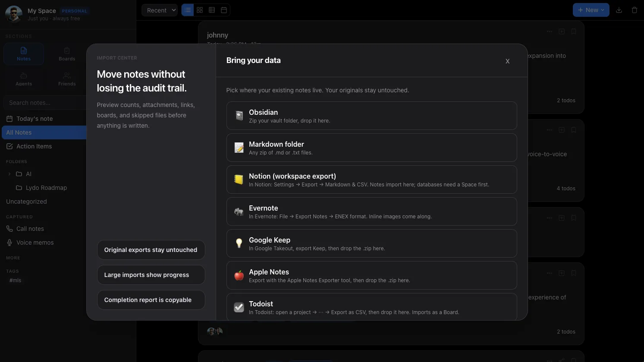This screenshot has width=644, height=362.
Task: Click the Obsidian notebook icon
Action: [239, 116]
